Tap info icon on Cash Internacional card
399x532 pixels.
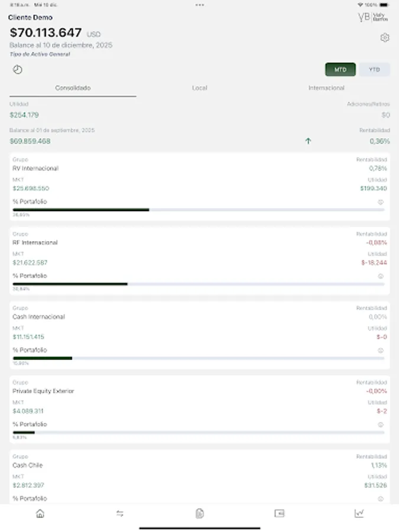pyautogui.click(x=381, y=351)
